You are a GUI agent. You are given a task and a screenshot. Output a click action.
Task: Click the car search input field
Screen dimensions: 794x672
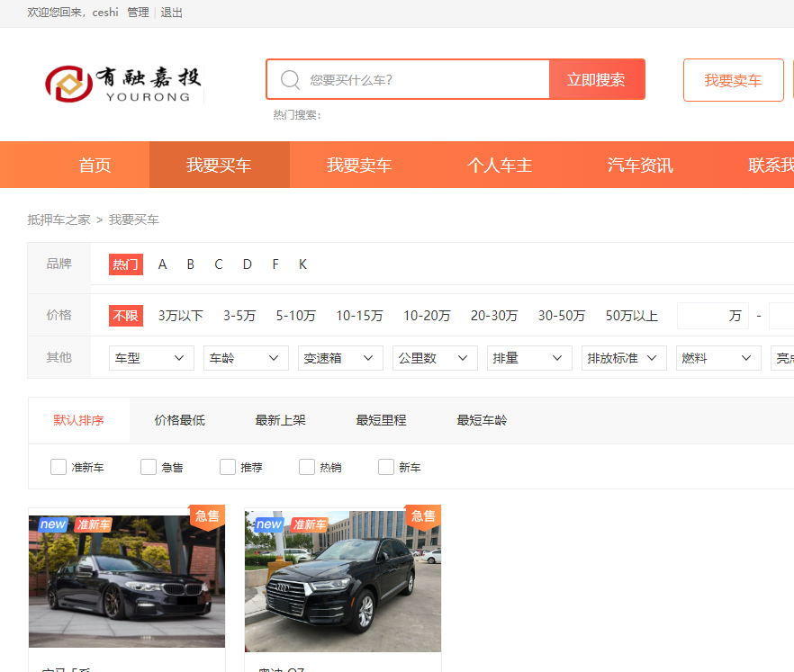point(408,79)
